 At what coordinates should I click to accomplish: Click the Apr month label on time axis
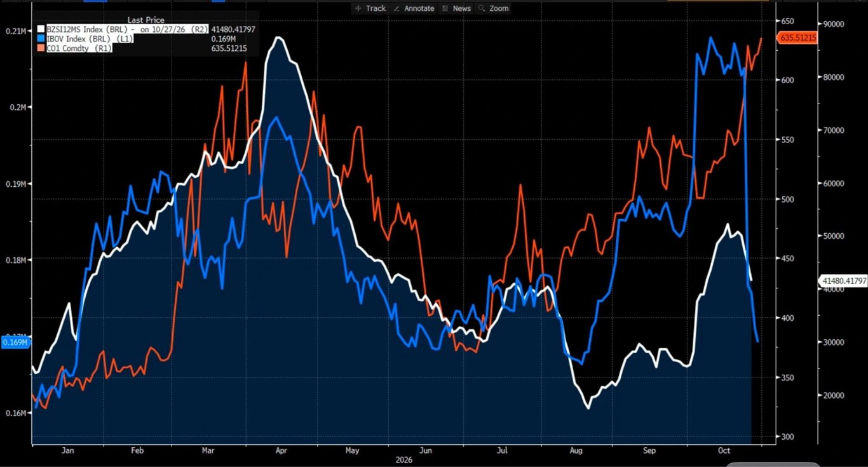pos(282,450)
